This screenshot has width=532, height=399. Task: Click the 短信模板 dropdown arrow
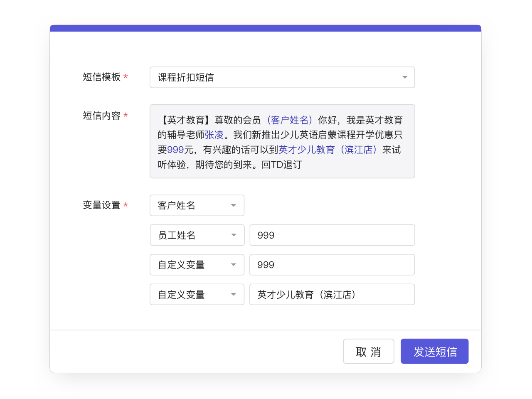click(x=404, y=77)
